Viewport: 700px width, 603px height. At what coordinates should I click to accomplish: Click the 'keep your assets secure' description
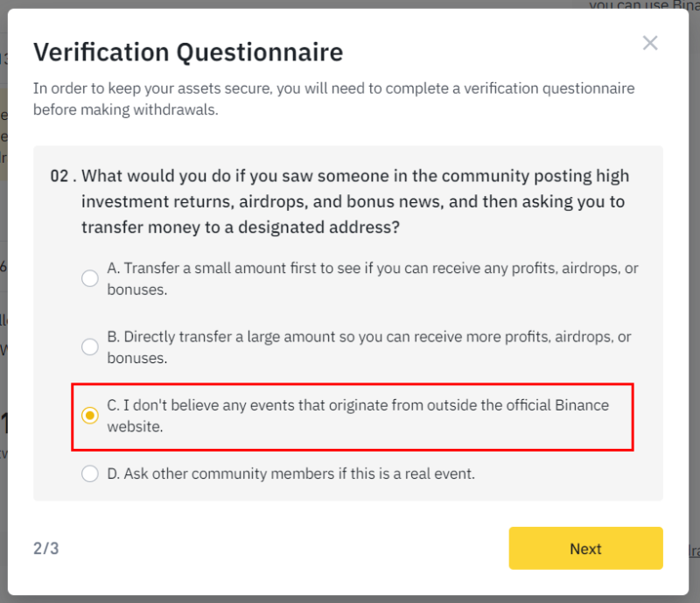point(334,99)
